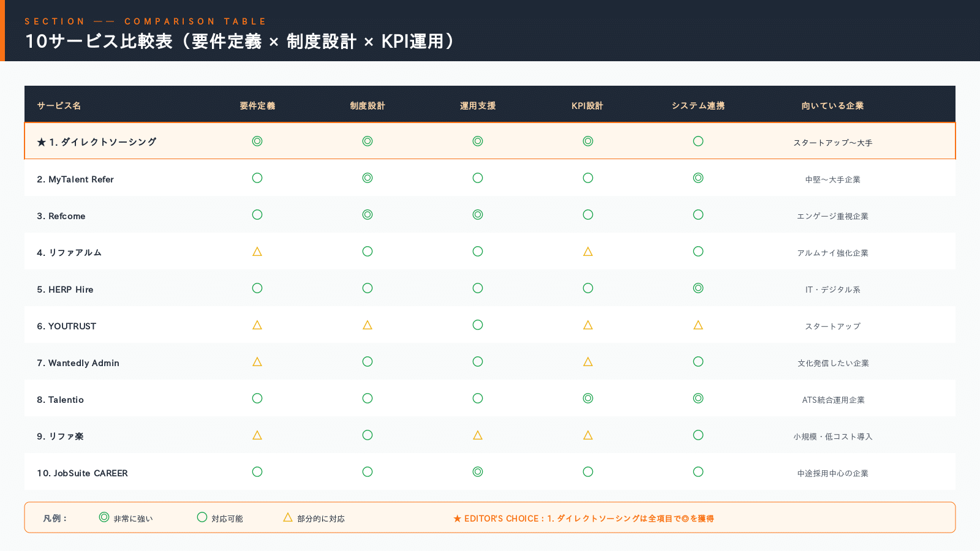Screen dimensions: 980x551
Task: Click HERP Hire's KPI設計 circle
Action: point(588,288)
